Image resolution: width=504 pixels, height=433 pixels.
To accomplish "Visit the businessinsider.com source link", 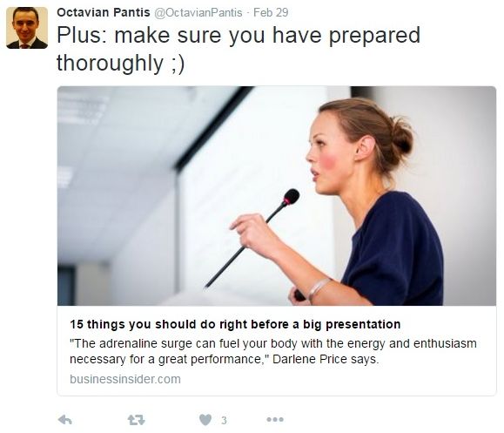I will coord(125,379).
